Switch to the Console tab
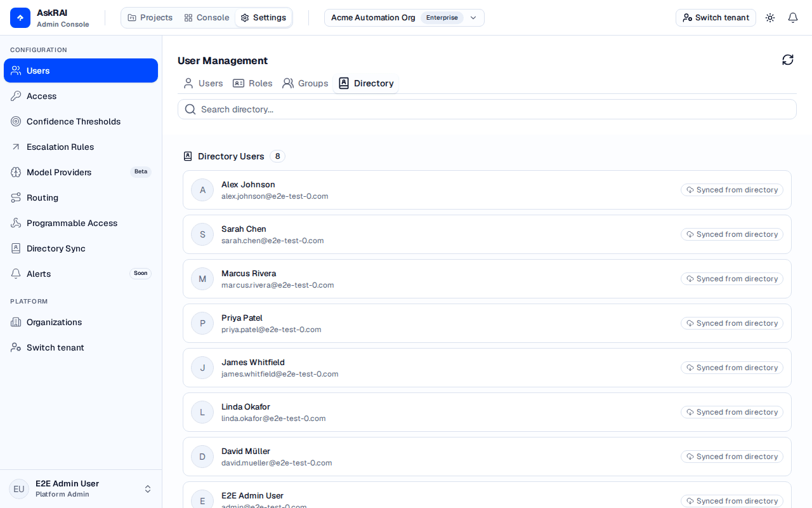The height and width of the screenshot is (508, 812). tap(207, 18)
